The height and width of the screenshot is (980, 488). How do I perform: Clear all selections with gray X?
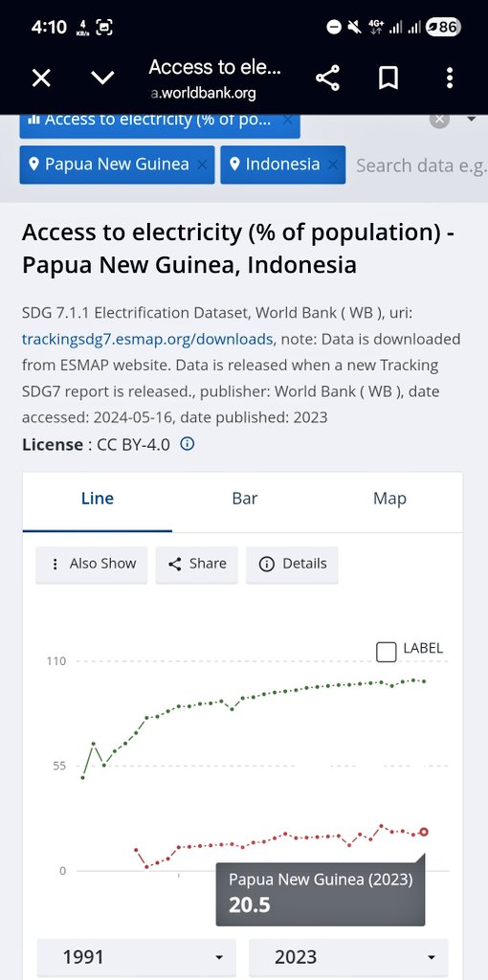[440, 119]
